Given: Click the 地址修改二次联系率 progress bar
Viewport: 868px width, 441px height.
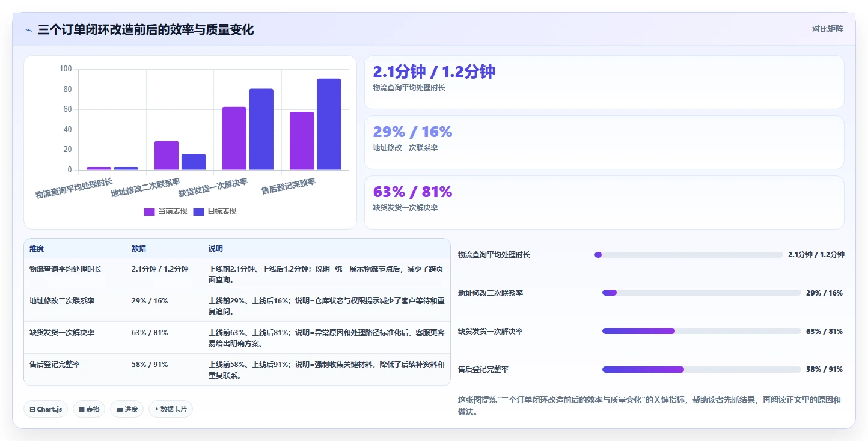Looking at the screenshot, I should [701, 293].
